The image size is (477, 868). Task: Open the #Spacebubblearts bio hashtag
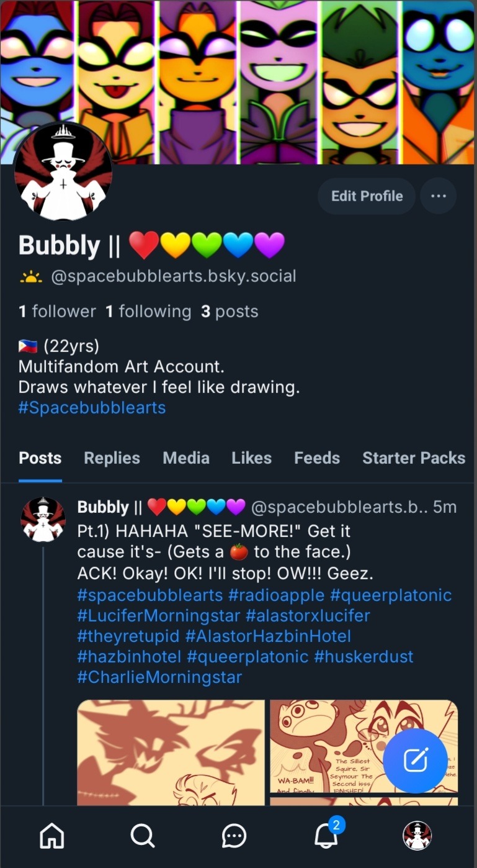click(x=92, y=408)
